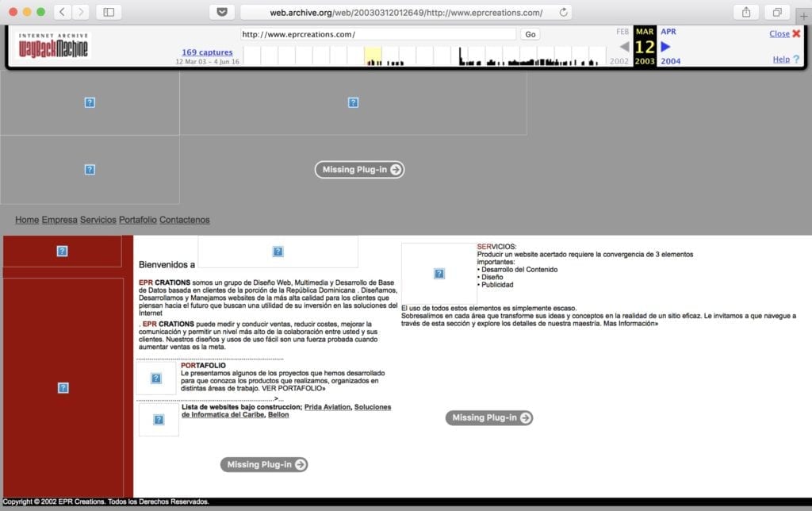812x511 pixels.
Task: Click the missing image beside Lista de websites
Action: [x=159, y=420]
